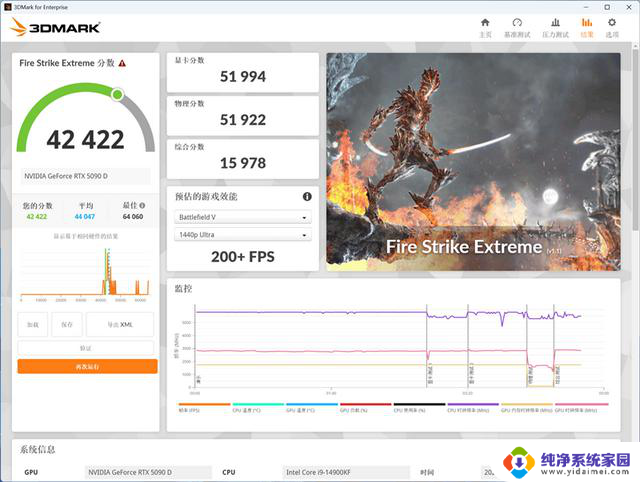Maximize the 3DMark for Enterprise window
640x482 pixels.
click(x=607, y=7)
